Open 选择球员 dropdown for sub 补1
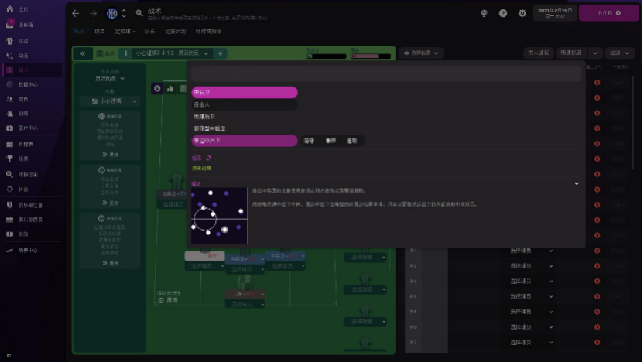Screen dimensions: 644x362 (x=531, y=251)
